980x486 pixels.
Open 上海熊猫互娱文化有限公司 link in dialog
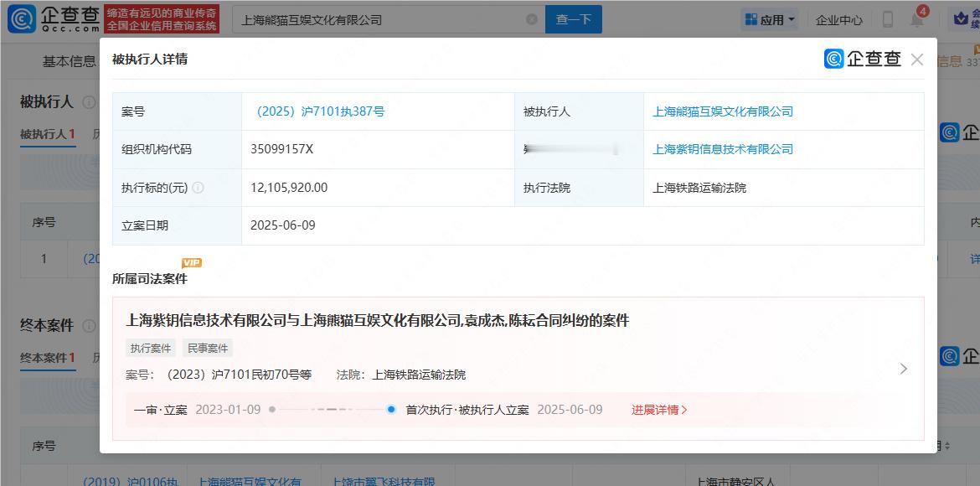coord(723,112)
